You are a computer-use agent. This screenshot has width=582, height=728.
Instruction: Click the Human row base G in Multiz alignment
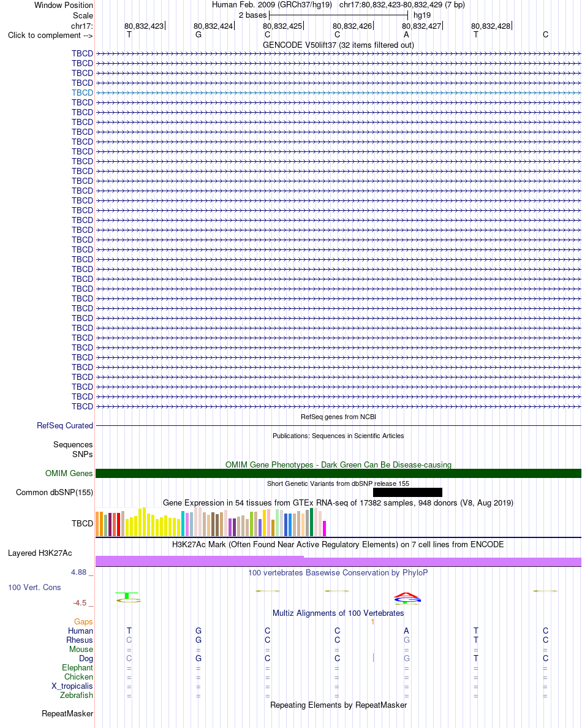tap(198, 631)
